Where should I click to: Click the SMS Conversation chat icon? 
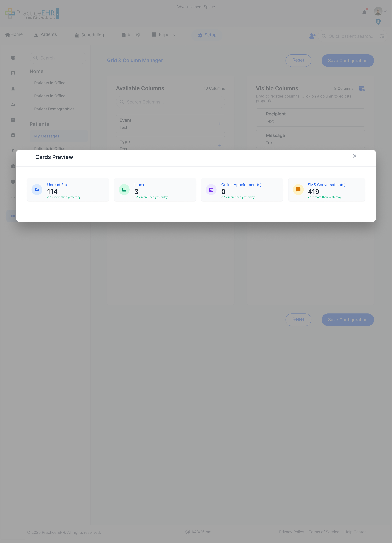(298, 190)
